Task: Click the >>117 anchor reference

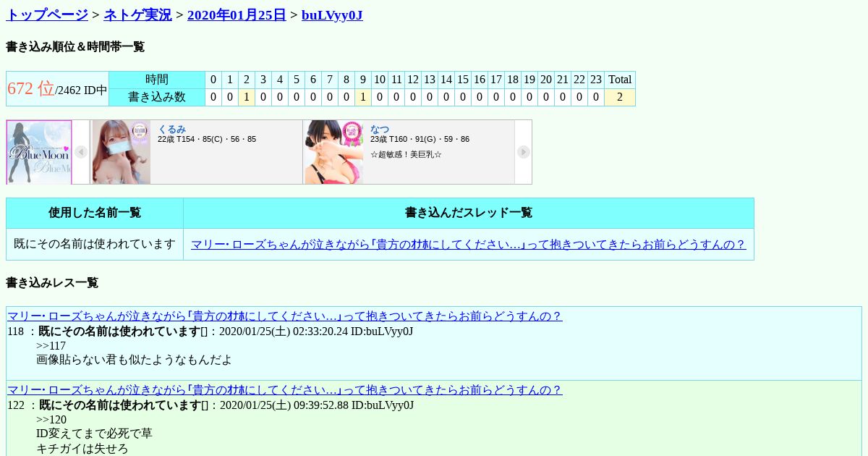Action: (x=51, y=345)
